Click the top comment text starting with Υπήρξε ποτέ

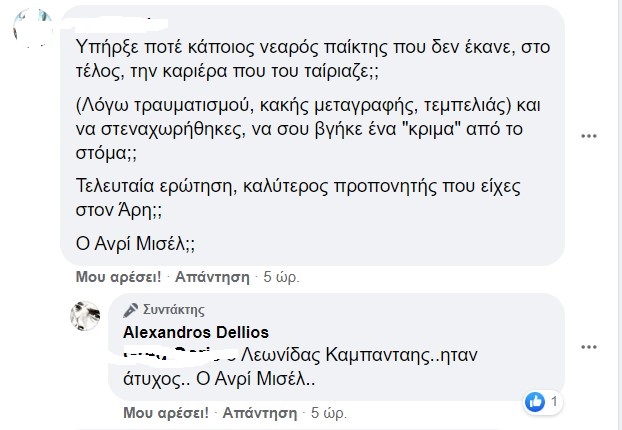point(313,59)
